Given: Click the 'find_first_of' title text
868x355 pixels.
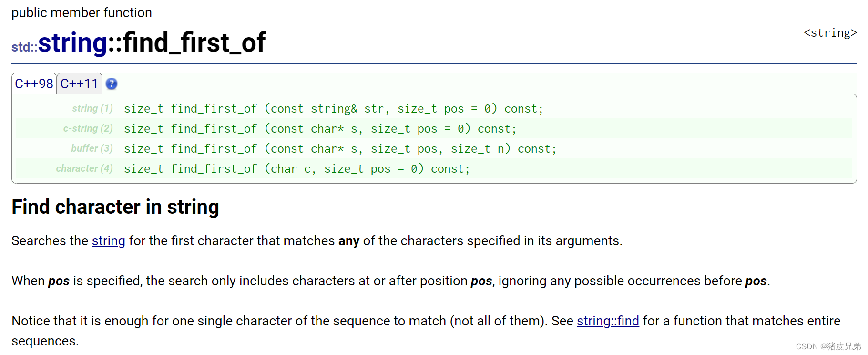Looking at the screenshot, I should 194,43.
